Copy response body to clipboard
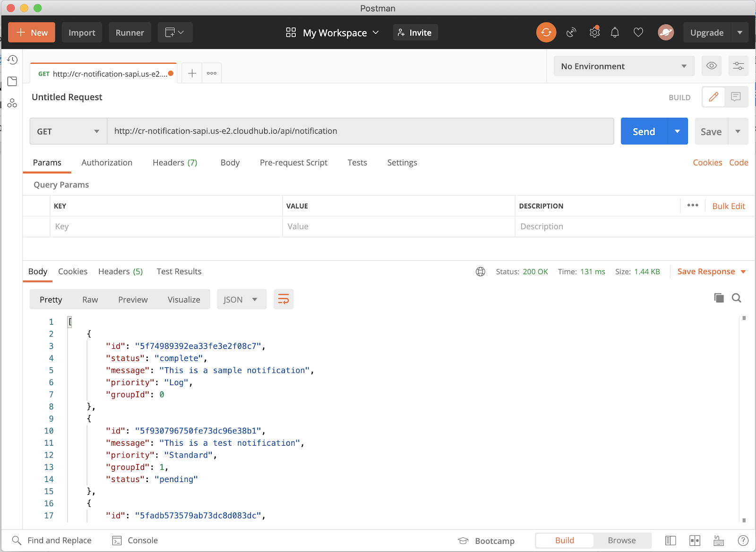The image size is (756, 552). (x=719, y=298)
